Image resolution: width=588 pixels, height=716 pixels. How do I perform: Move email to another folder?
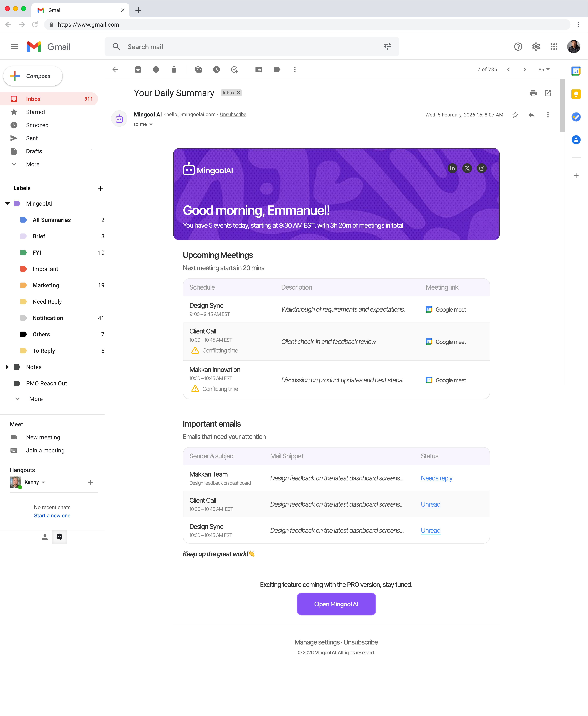click(259, 69)
